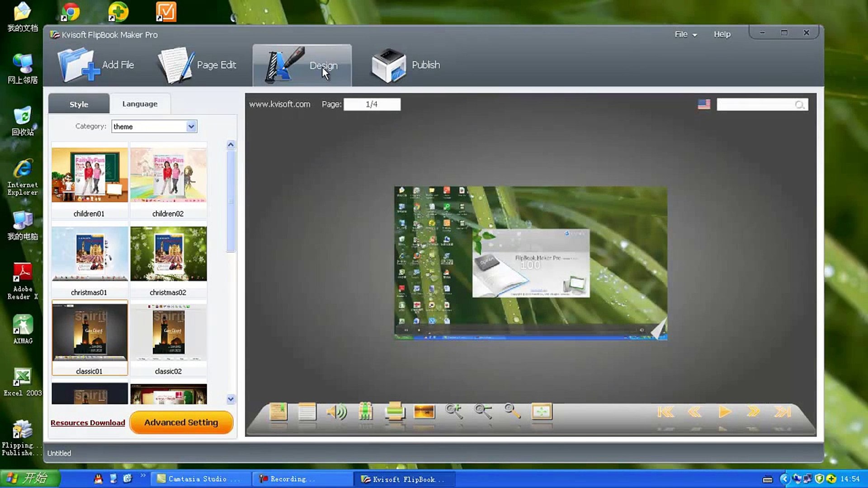Click the Advanced Setting button
Viewport: 868px width, 488px height.
point(181,422)
